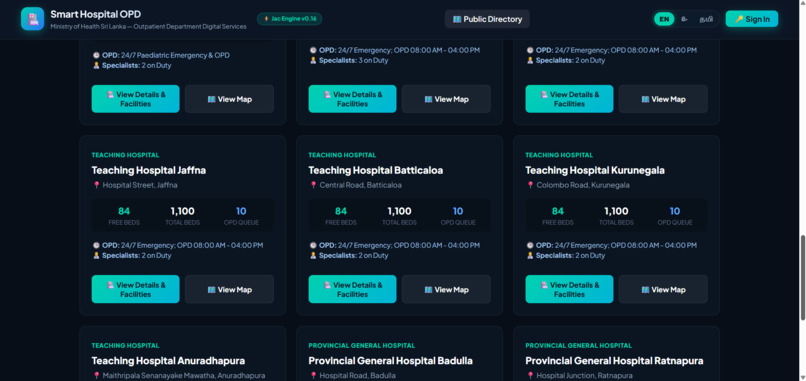Click the Hospital Street, Jaffna address

140,185
